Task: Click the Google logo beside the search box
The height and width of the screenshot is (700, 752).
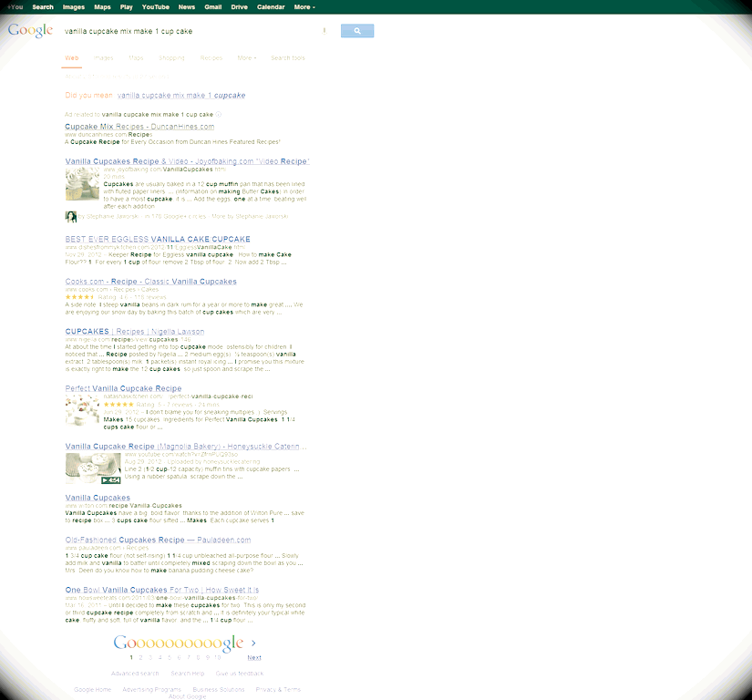Action: pyautogui.click(x=30, y=31)
